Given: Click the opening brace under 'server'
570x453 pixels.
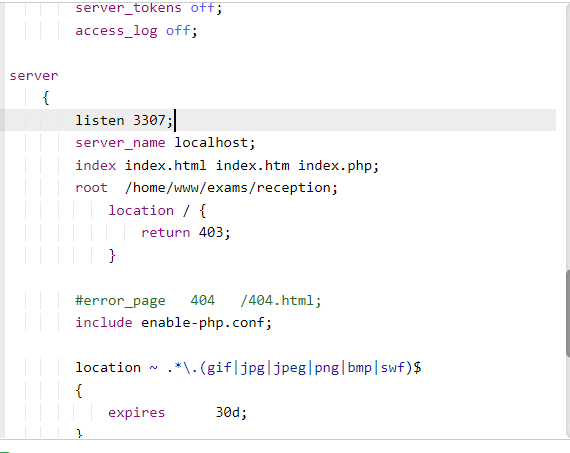Looking at the screenshot, I should pyautogui.click(x=46, y=98).
